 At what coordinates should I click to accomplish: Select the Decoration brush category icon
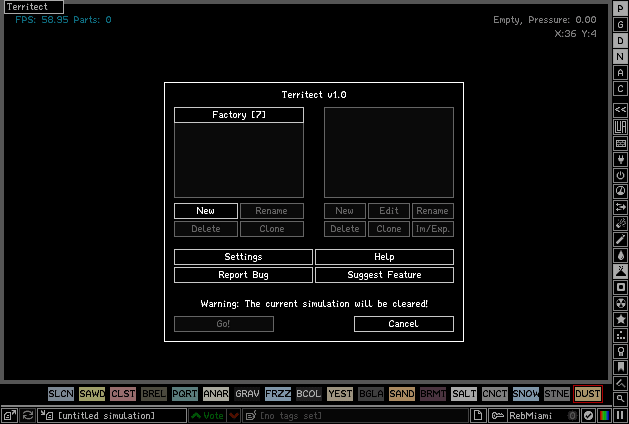[620, 383]
